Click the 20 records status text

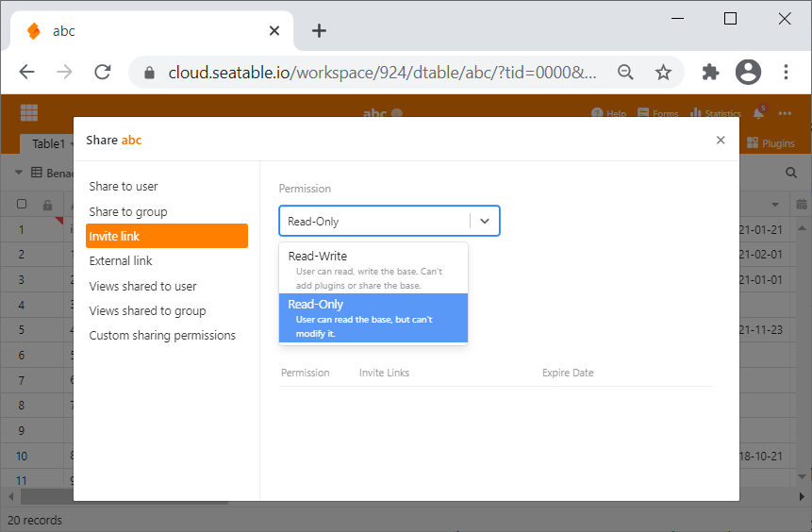coord(35,520)
